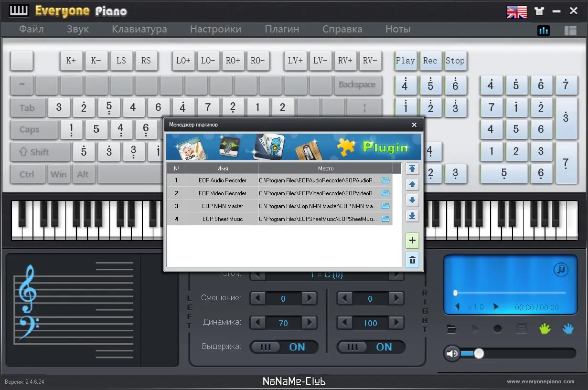
Task: Open the Справка menu
Action: 342,29
